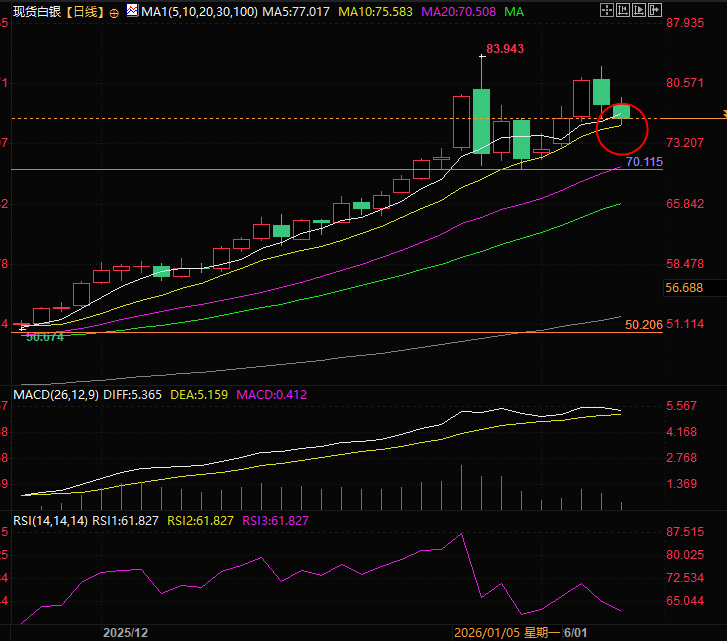727x641 pixels.
Task: Click the 87.935 price axis label
Action: [x=685, y=23]
